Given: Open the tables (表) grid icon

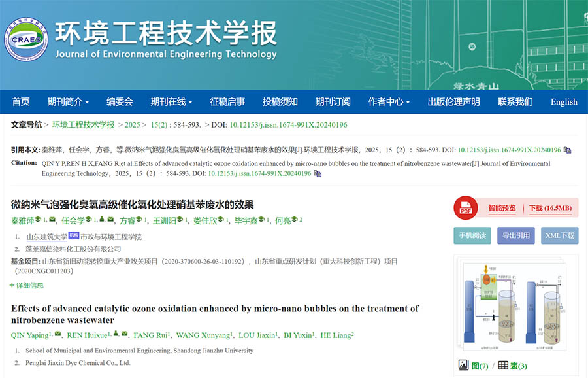Looking at the screenshot, I should tap(502, 365).
